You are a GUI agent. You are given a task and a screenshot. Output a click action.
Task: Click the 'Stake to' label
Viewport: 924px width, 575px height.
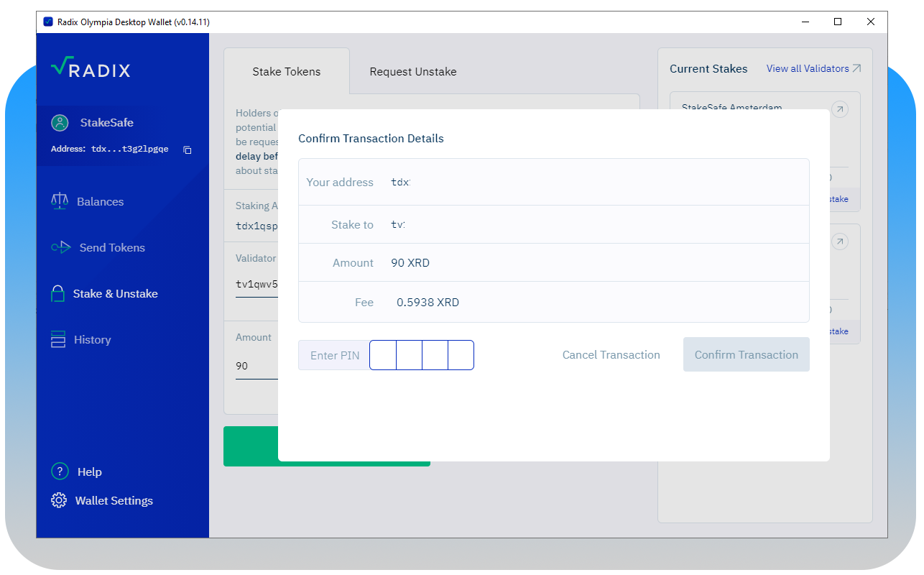(352, 225)
